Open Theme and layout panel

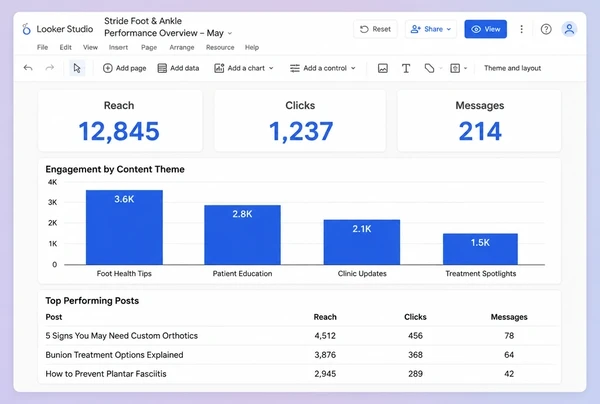click(512, 68)
